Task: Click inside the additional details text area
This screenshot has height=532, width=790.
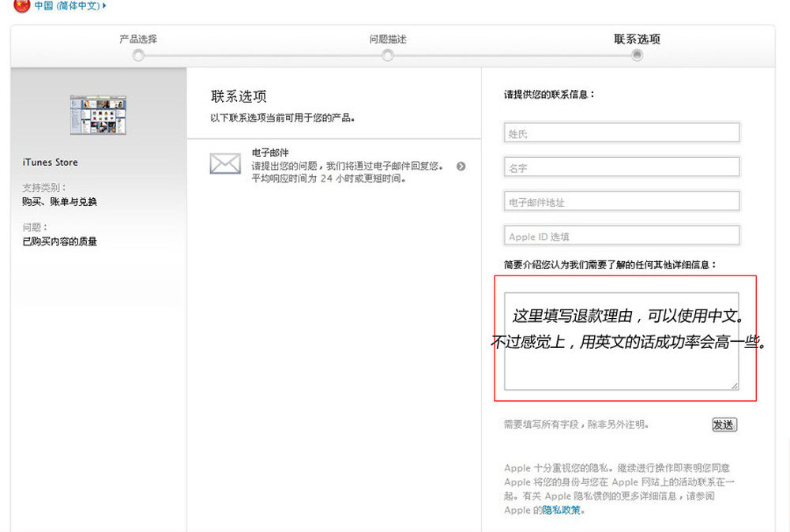Action: (x=622, y=341)
